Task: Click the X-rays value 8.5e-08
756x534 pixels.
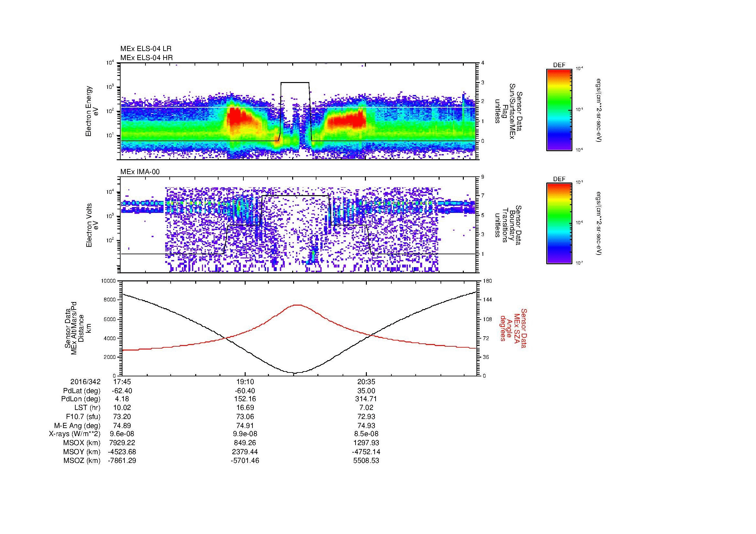Action: (366, 434)
